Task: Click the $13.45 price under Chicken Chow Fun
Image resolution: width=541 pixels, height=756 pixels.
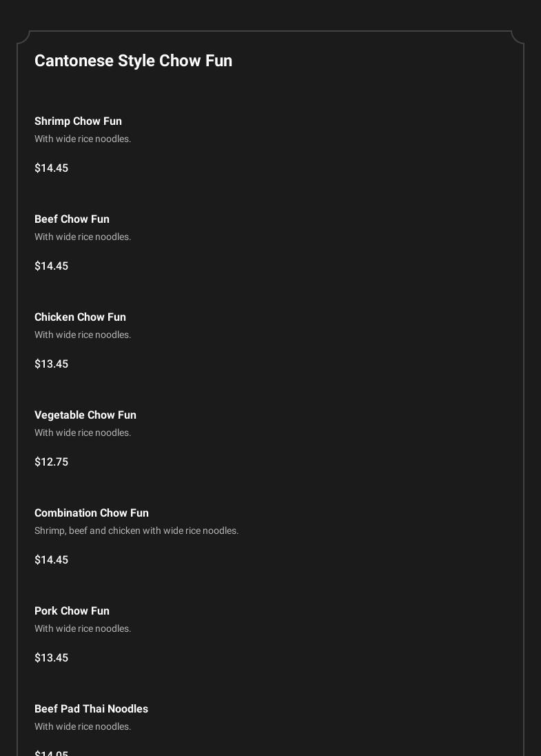Action: (51, 364)
